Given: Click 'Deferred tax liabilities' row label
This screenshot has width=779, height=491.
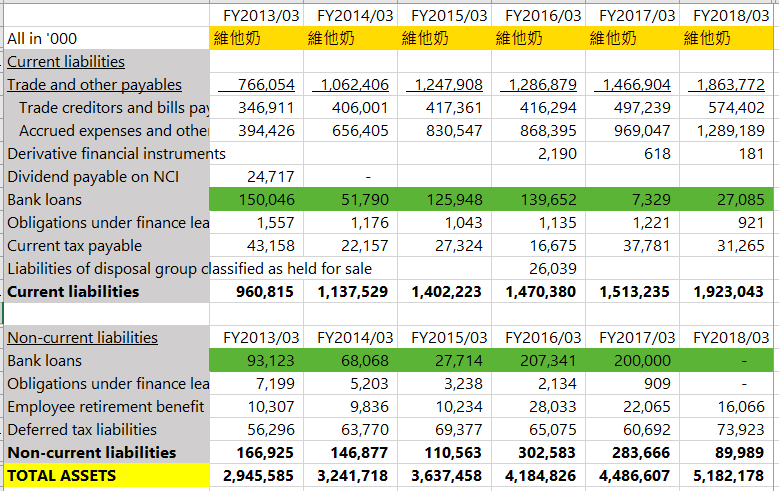Looking at the screenshot, I should point(107,429).
